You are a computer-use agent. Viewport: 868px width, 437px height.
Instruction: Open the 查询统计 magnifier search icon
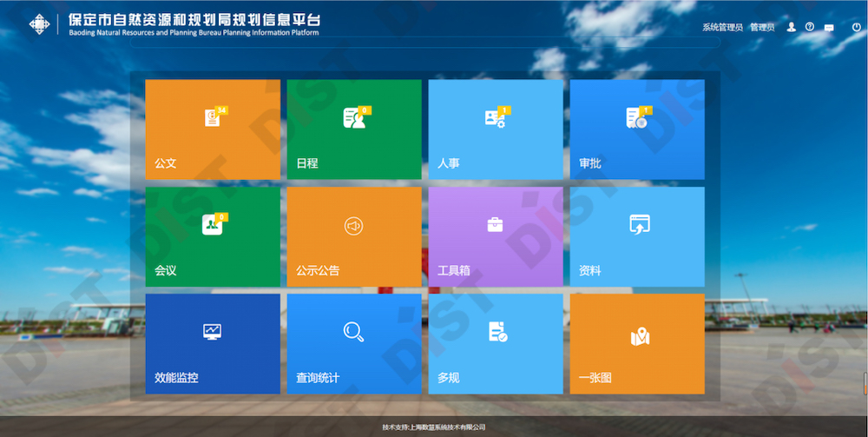353,331
